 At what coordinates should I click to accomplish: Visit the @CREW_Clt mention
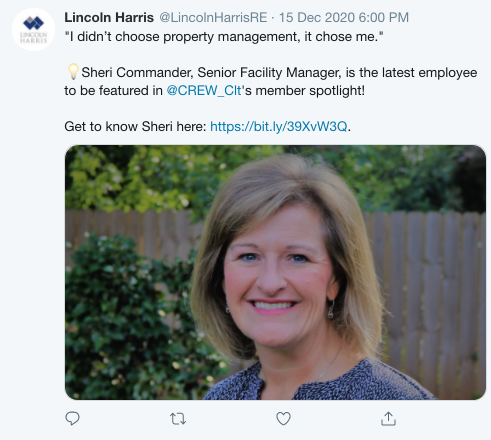tap(204, 91)
